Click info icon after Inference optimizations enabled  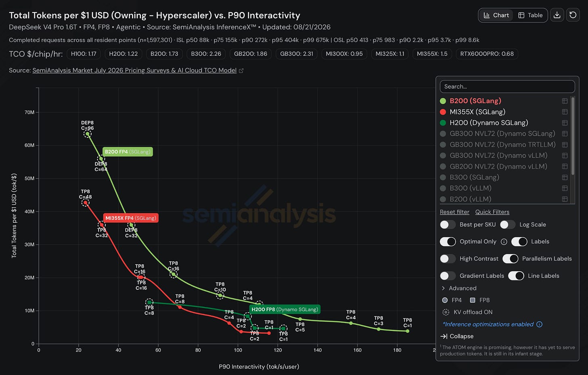coord(539,324)
